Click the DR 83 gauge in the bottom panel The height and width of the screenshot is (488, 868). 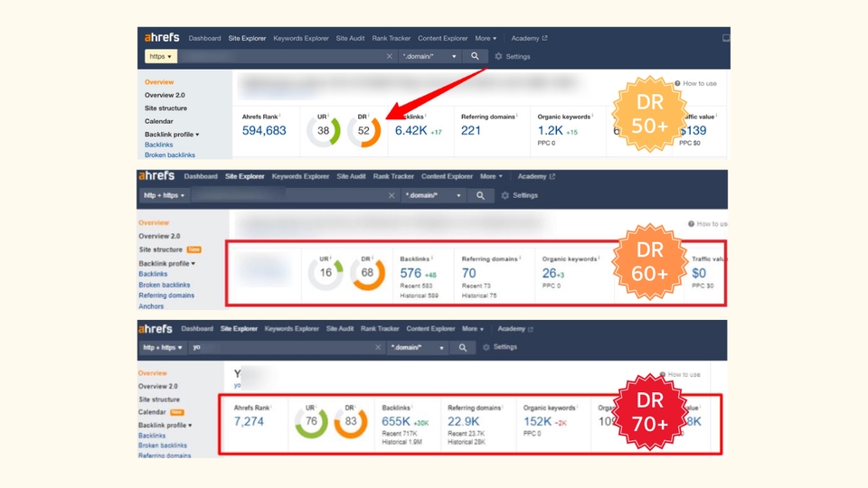point(351,422)
